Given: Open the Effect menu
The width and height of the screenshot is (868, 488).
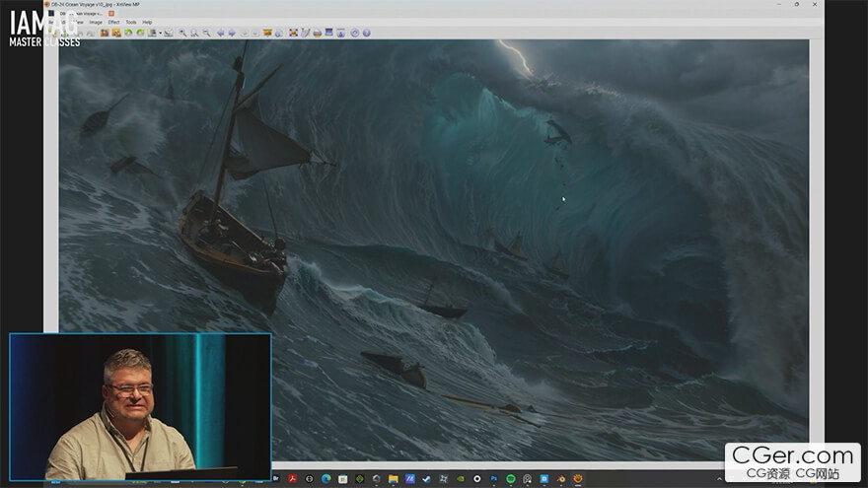Looking at the screenshot, I should (x=113, y=22).
